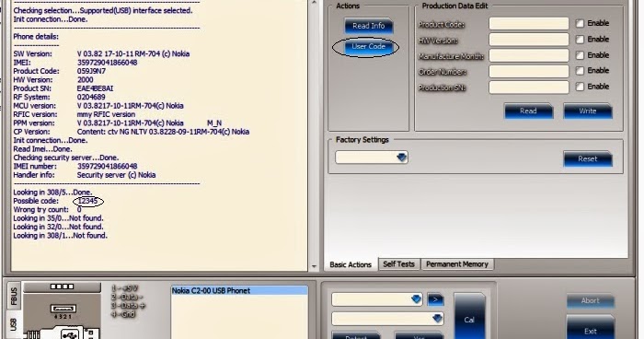644x339 pixels.
Task: Click the Write button
Action: (587, 111)
